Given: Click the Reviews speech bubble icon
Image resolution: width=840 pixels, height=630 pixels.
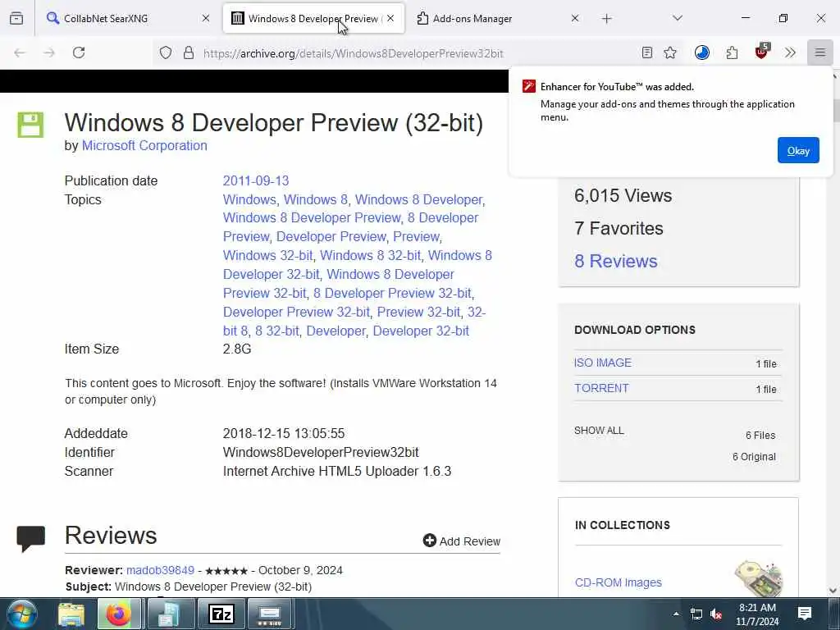Looking at the screenshot, I should coord(30,538).
